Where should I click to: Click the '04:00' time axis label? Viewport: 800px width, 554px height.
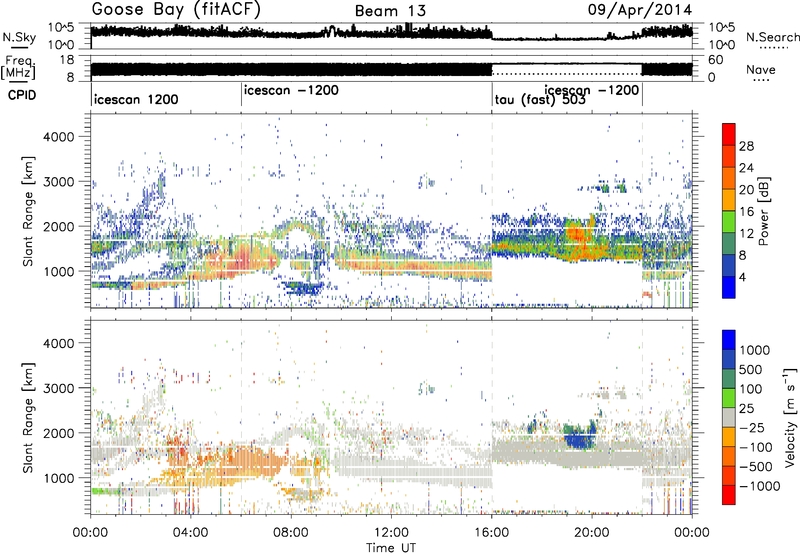click(191, 533)
